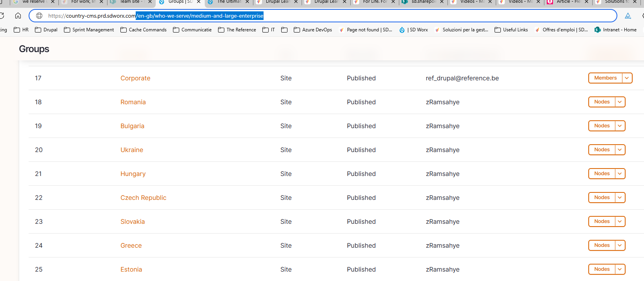Open the IT bookmark folder
This screenshot has height=281, width=644.
point(269,30)
